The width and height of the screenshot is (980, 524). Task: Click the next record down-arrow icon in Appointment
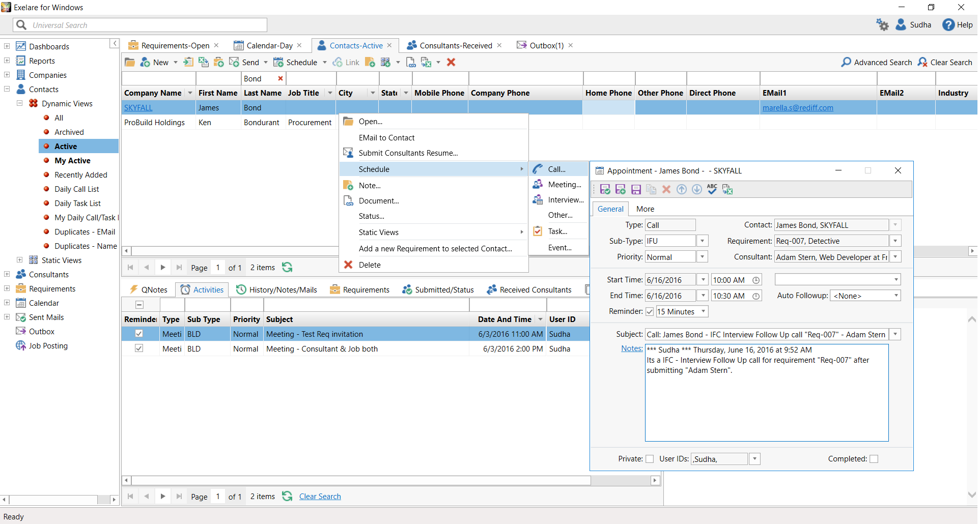697,189
